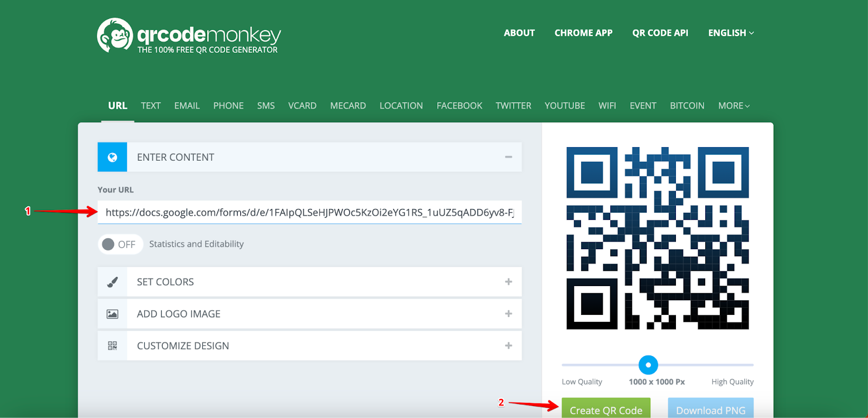This screenshot has height=418, width=868.
Task: Click the 'Statistics and Editability' label
Action: [x=196, y=244]
